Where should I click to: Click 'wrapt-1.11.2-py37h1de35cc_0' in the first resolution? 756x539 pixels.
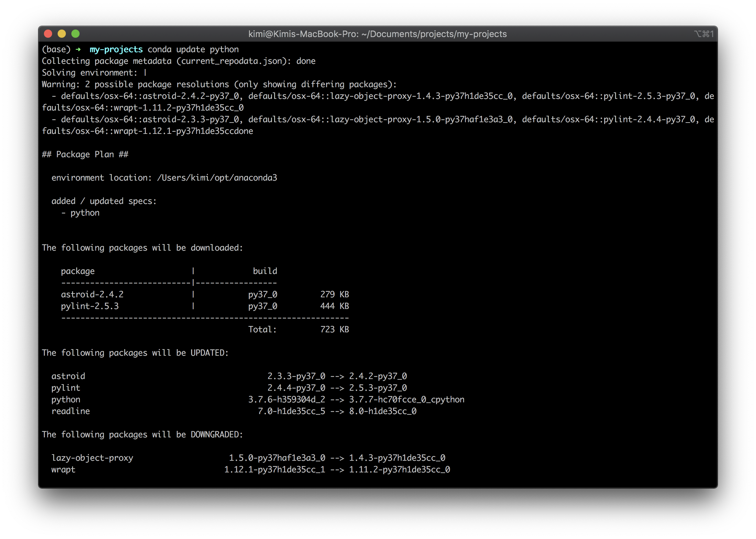[179, 108]
